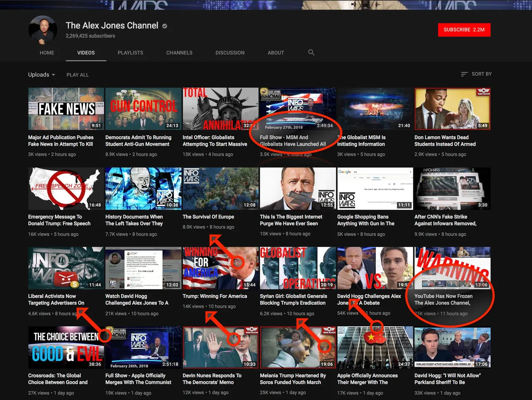Open title History Documents When The Left Takes Over
This screenshot has height=400, width=532.
[134, 220]
